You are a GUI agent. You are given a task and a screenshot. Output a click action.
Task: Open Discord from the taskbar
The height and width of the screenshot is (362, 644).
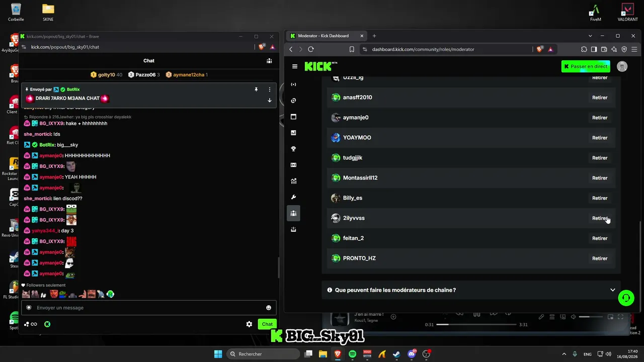(412, 354)
